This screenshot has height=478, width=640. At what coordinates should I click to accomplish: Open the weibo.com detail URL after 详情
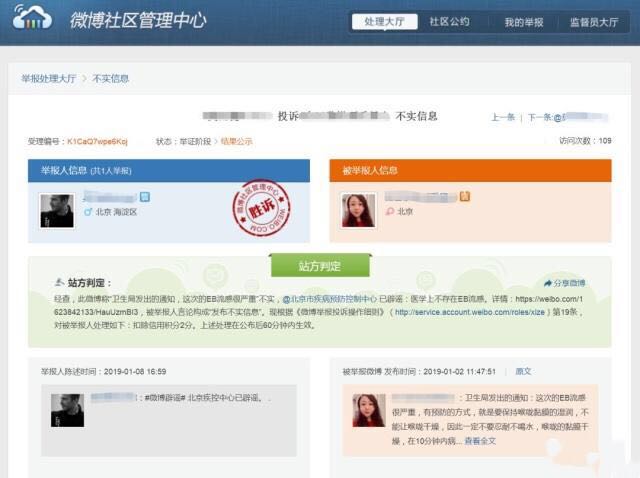point(319,305)
